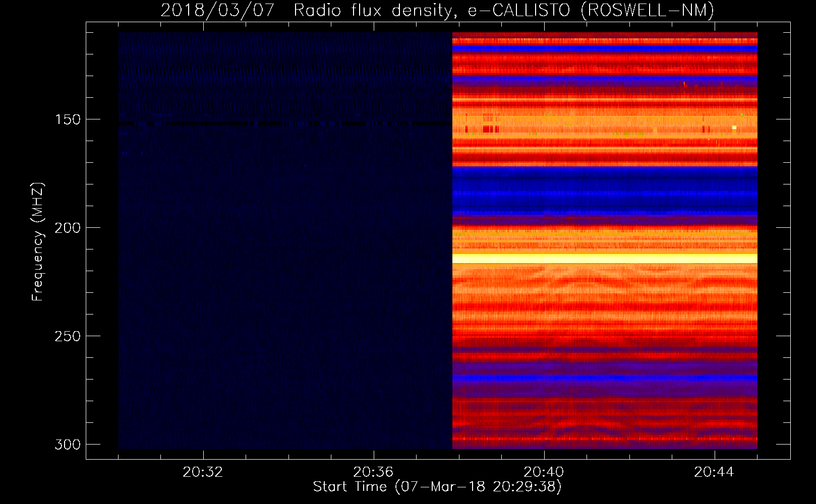Click the 300 frequency tick label
This screenshot has height=504, width=816.
68,445
